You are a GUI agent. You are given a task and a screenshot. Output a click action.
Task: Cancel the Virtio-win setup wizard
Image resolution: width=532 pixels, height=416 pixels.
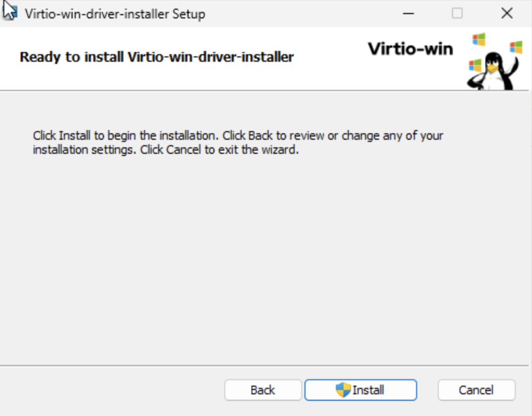point(476,390)
